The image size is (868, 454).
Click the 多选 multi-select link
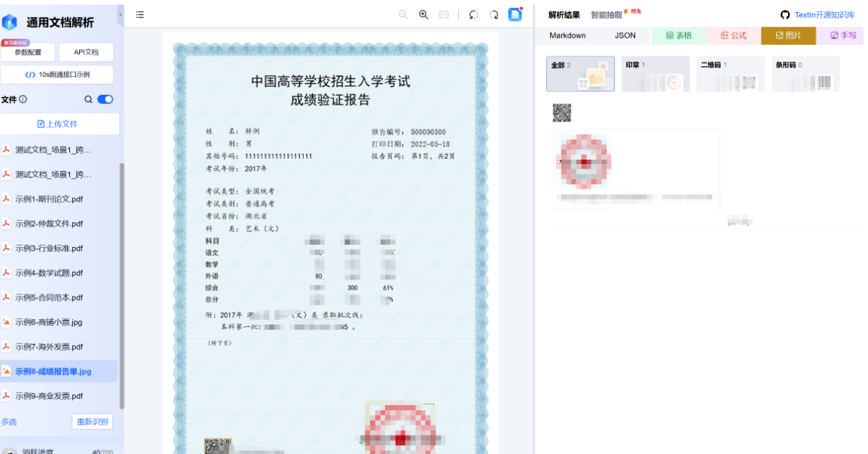pyautogui.click(x=9, y=422)
